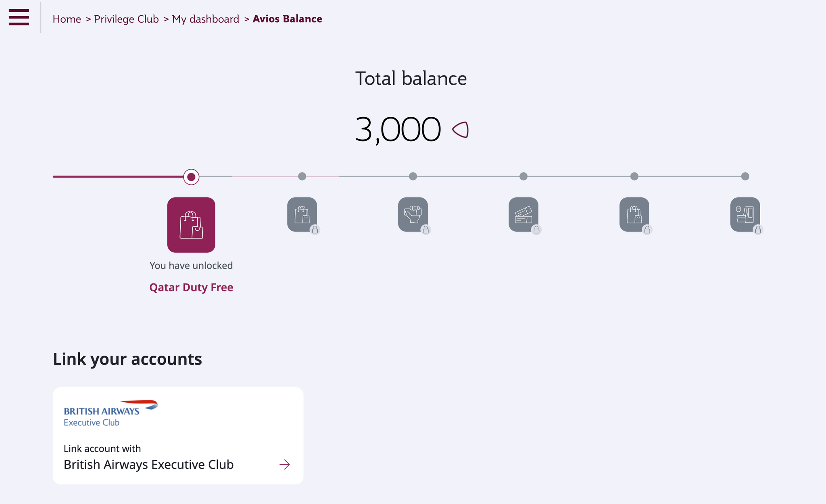Click Home in the breadcrumb trail
Viewport: 826px width, 504px height.
(67, 19)
